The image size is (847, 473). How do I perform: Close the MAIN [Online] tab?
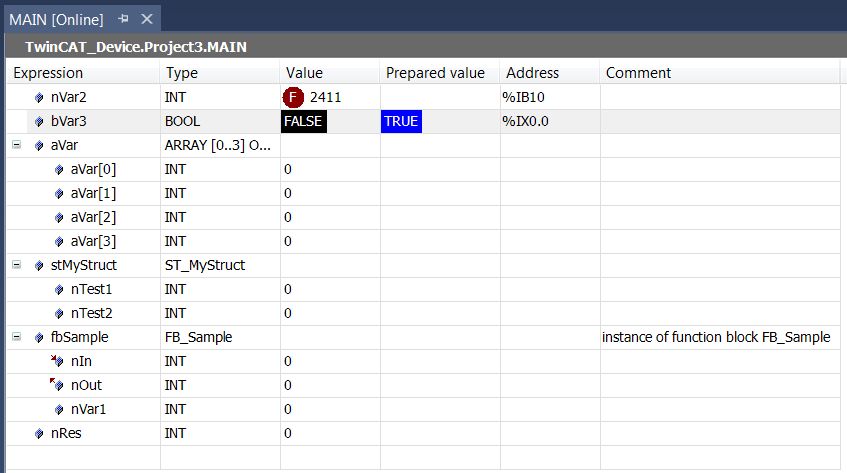pos(147,19)
